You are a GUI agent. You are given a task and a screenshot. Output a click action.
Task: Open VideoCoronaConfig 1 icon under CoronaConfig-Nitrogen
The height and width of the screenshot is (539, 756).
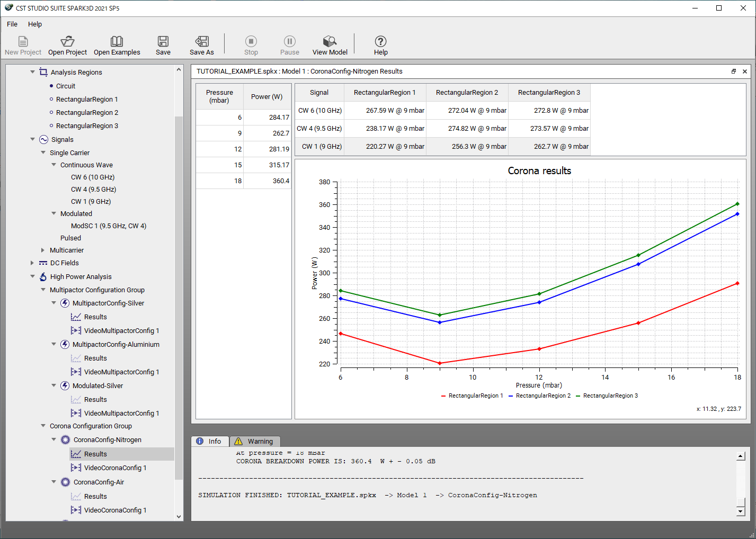[76, 468]
